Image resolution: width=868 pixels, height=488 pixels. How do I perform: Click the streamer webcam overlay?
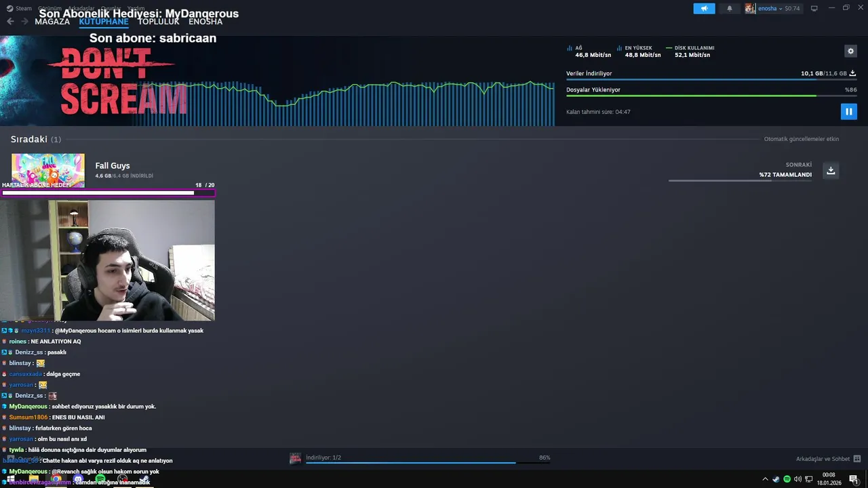(107, 260)
